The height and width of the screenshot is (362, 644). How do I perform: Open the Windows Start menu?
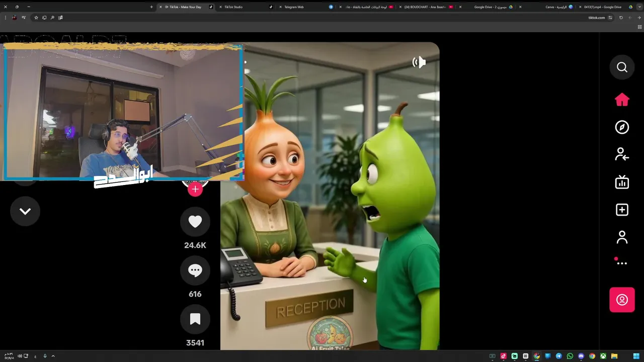click(636, 356)
